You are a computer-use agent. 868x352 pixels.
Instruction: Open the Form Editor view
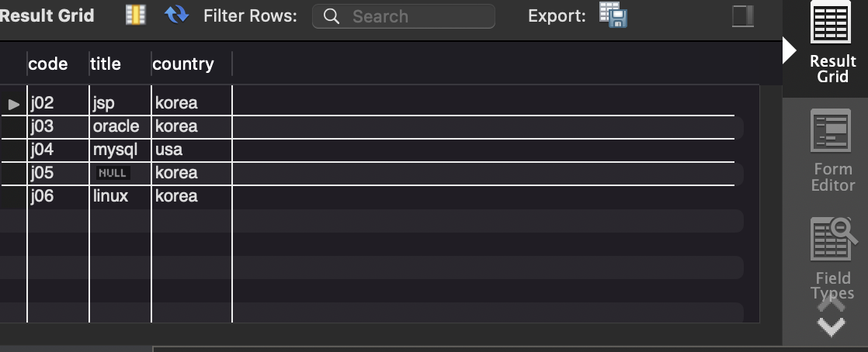pos(832,132)
